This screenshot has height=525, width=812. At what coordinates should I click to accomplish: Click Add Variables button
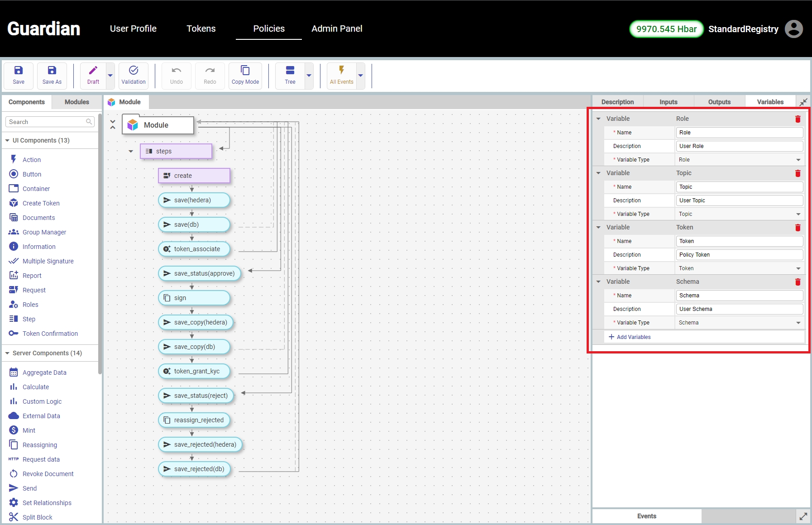coord(630,337)
